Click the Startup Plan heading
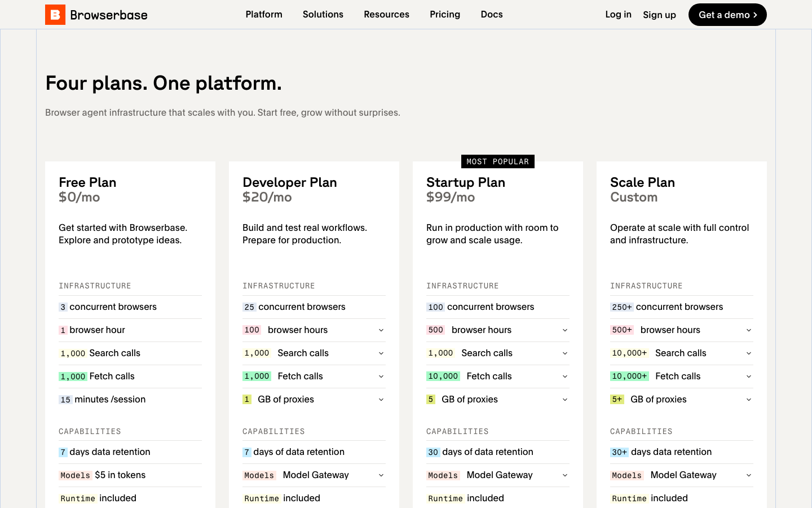This screenshot has height=508, width=812. click(466, 182)
